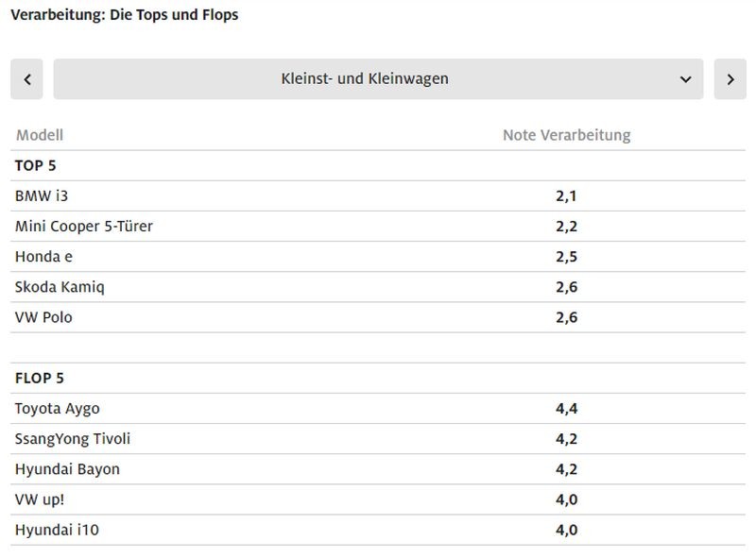
Task: Select the VW up! row
Action: click(40, 499)
